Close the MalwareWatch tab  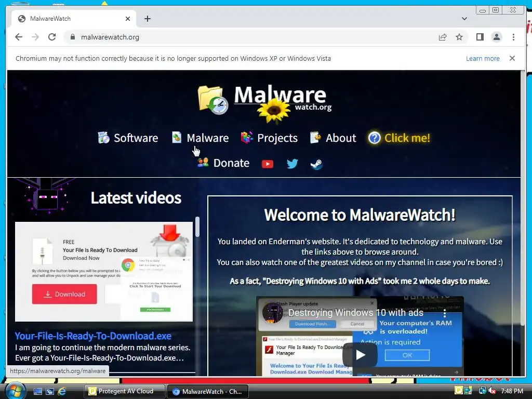click(128, 19)
